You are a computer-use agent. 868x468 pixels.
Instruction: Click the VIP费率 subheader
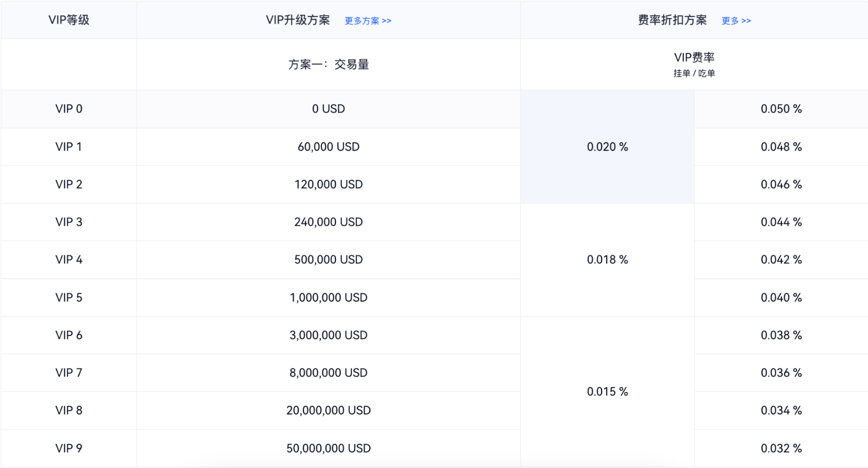coord(694,57)
